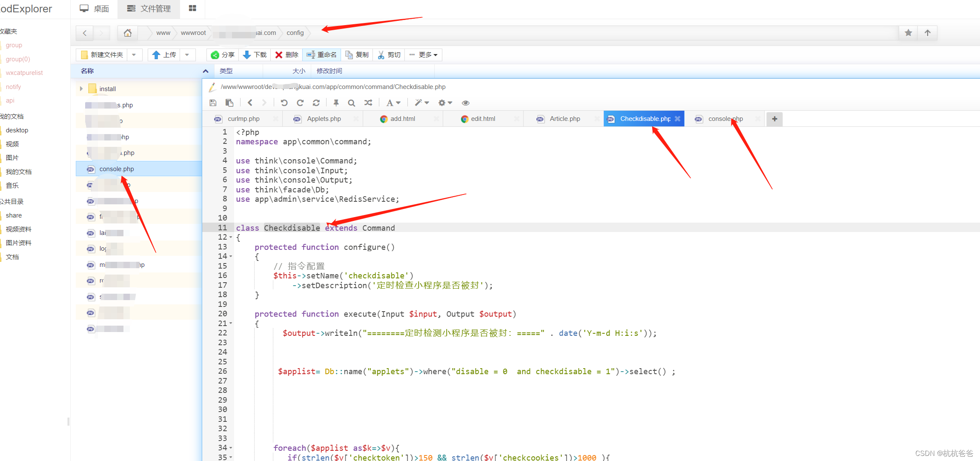Click the home icon in path bar
The width and height of the screenshot is (980, 461).
127,33
